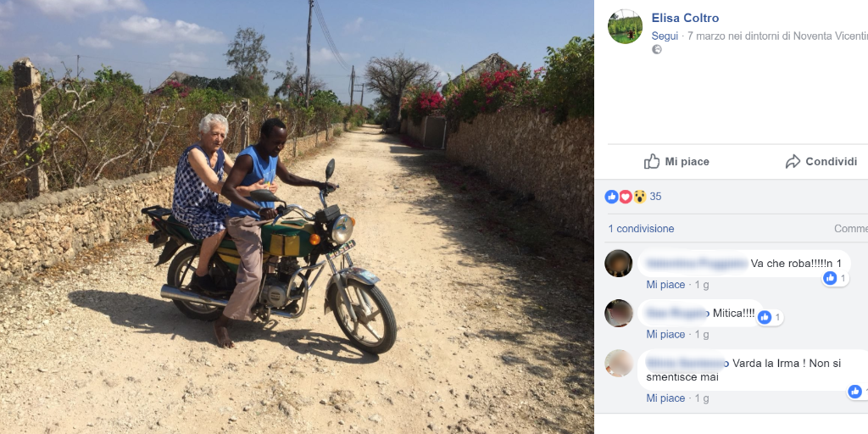Click the red heart reaction icon
This screenshot has width=868, height=434.
tap(626, 197)
